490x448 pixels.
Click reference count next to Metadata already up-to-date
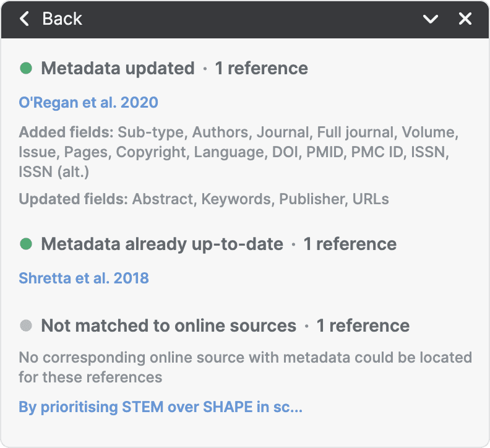coord(350,244)
